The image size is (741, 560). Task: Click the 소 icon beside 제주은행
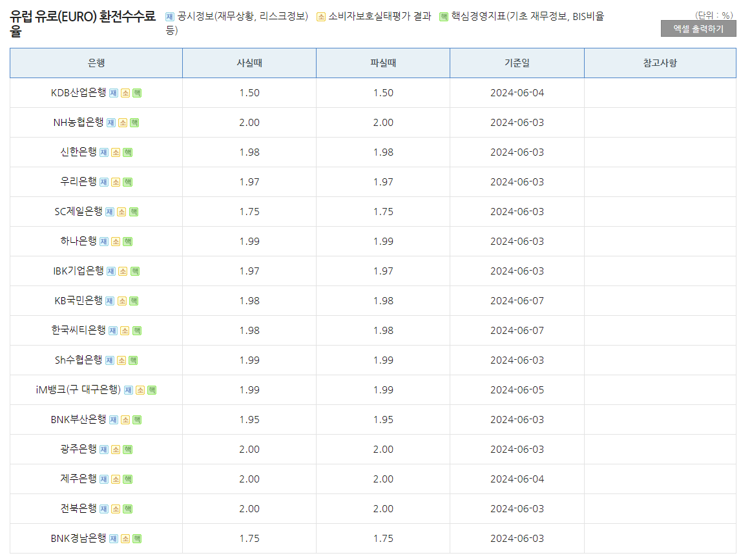pyautogui.click(x=115, y=479)
